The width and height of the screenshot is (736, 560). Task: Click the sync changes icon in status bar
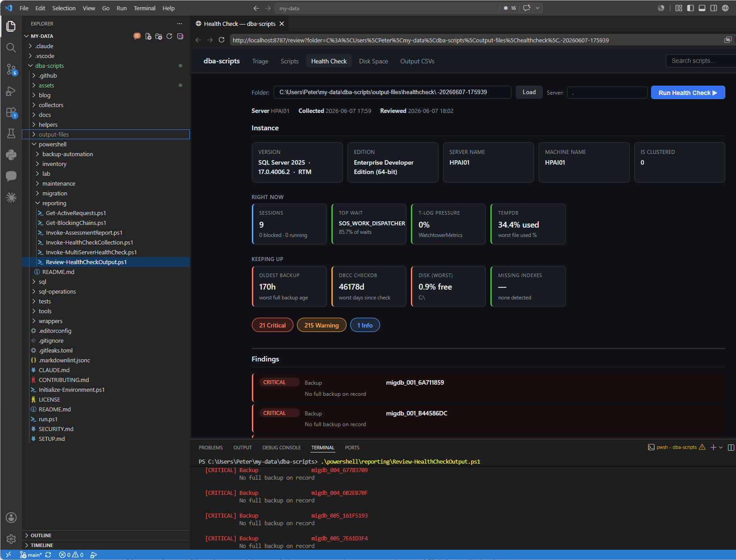[x=48, y=555]
